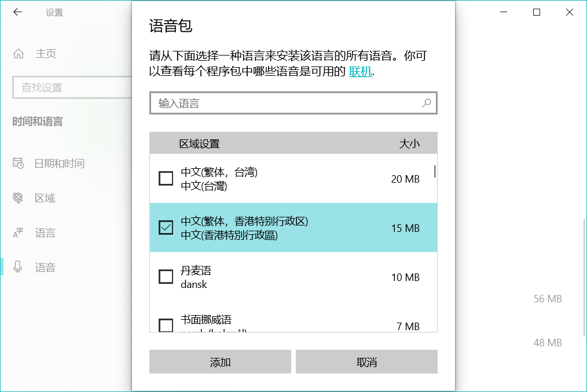Click the 区域设置 column header
The height and width of the screenshot is (392, 587).
point(200,143)
